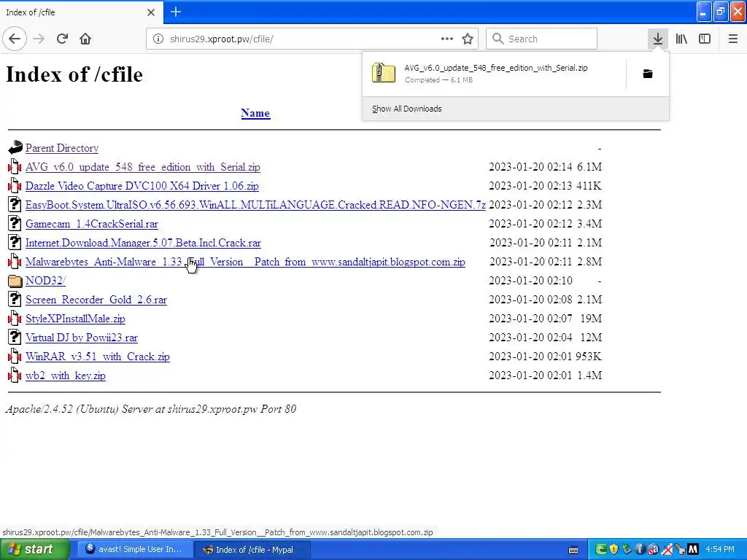Click unknown file icon beside Screen Recorder rar
Viewport: 747px width, 560px height.
coord(15,299)
